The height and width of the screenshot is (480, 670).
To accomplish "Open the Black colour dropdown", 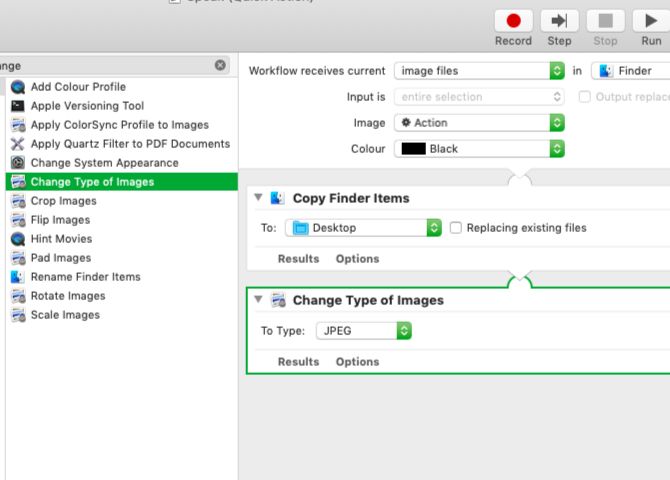I will point(479,149).
